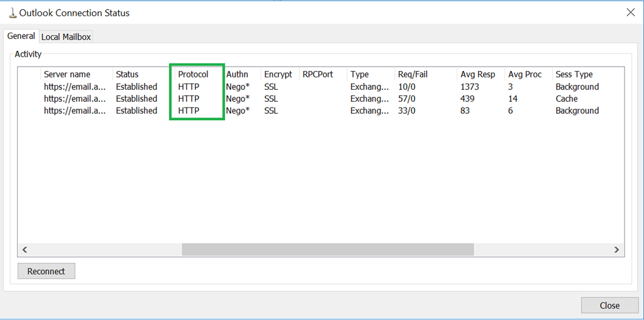644x320 pixels.
Task: Click the Avg Proc column header
Action: (x=528, y=74)
